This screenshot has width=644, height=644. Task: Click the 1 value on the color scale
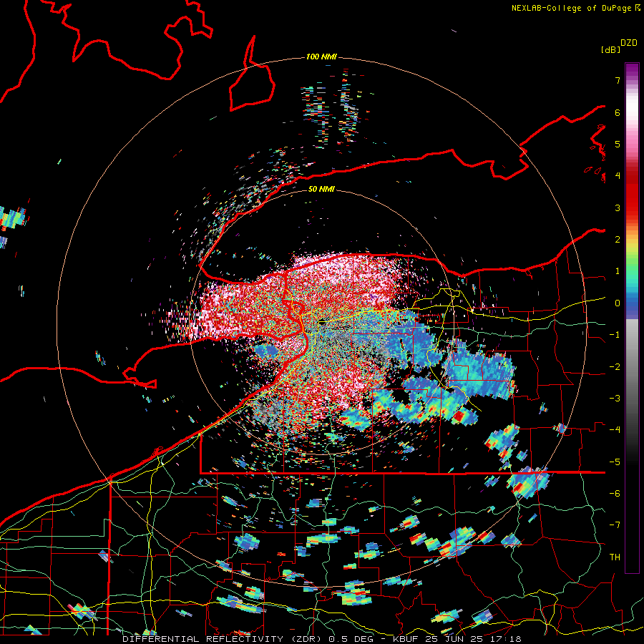tap(618, 271)
